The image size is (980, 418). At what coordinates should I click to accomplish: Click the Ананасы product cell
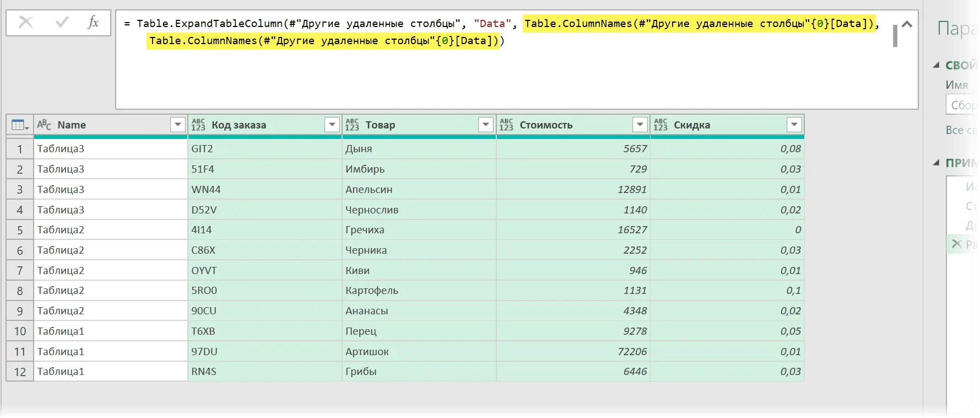coord(419,311)
